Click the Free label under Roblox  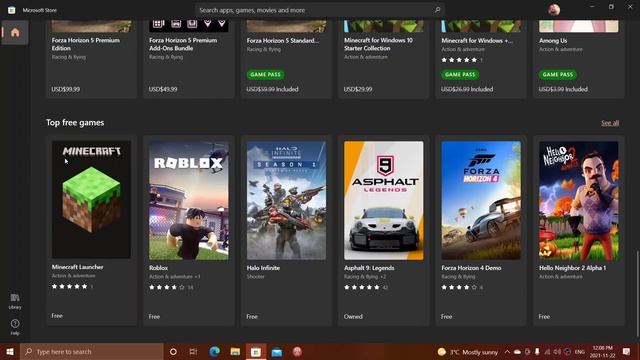pyautogui.click(x=154, y=316)
